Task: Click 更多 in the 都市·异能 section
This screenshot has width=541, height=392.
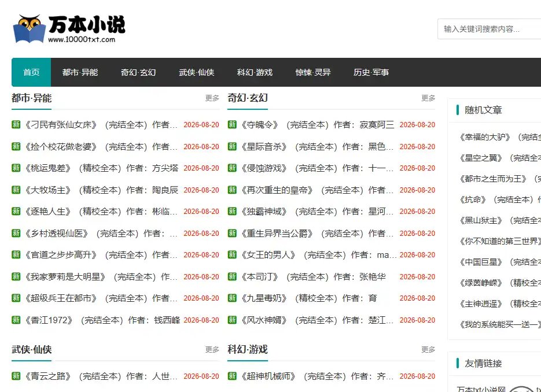Action: 212,98
